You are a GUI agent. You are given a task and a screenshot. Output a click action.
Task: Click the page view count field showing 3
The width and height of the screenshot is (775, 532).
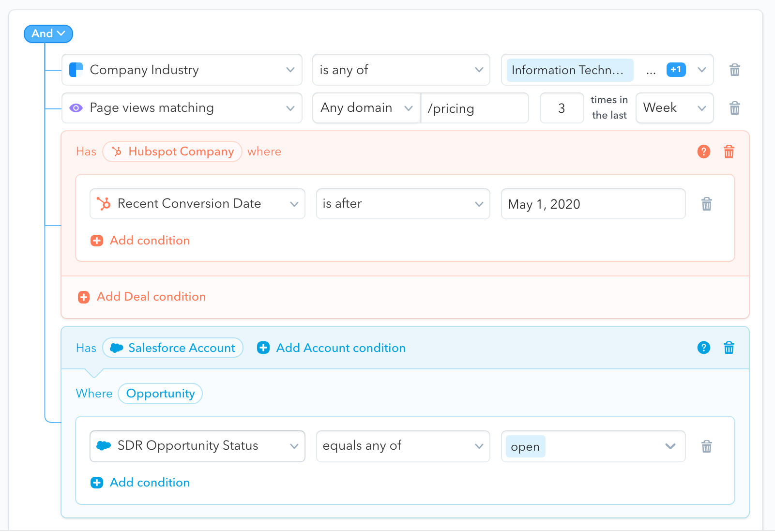tap(562, 108)
